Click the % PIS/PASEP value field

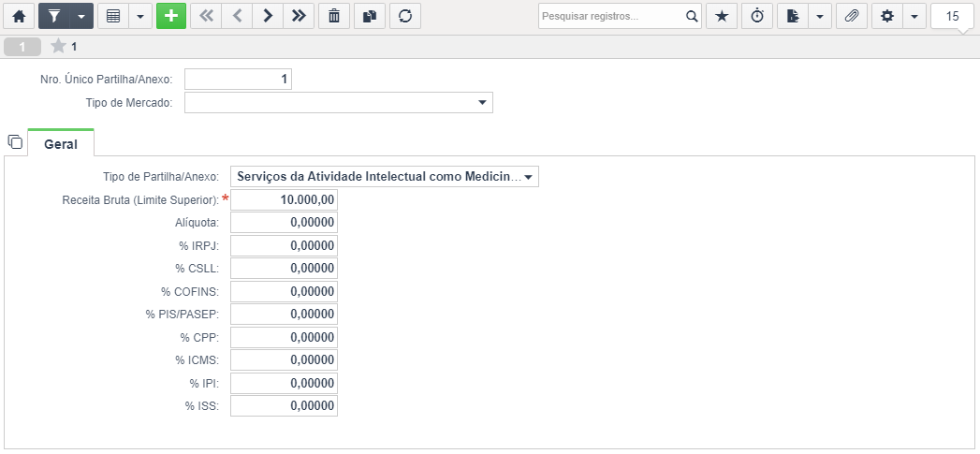click(284, 315)
